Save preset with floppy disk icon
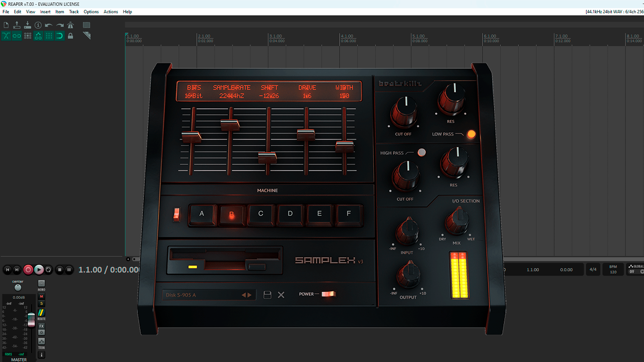 pos(267,295)
